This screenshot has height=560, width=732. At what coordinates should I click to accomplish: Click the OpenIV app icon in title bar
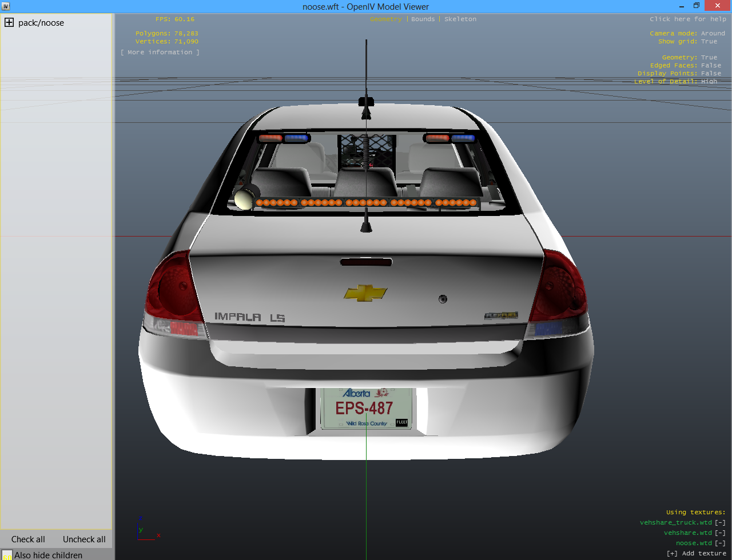[x=6, y=6]
